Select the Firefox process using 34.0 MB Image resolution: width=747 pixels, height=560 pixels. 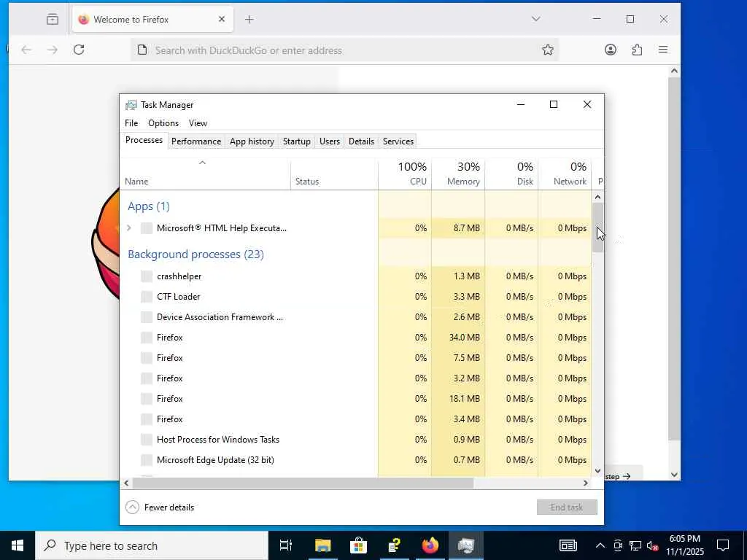pos(355,338)
